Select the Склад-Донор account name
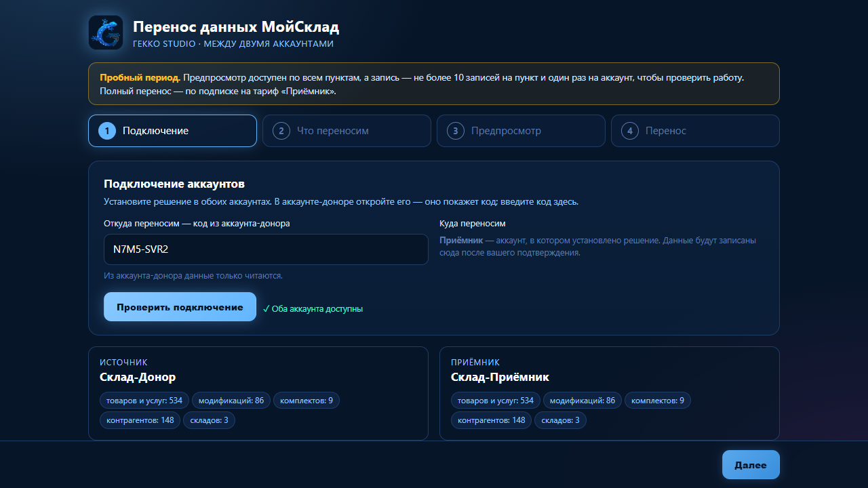868x488 pixels. tap(138, 377)
